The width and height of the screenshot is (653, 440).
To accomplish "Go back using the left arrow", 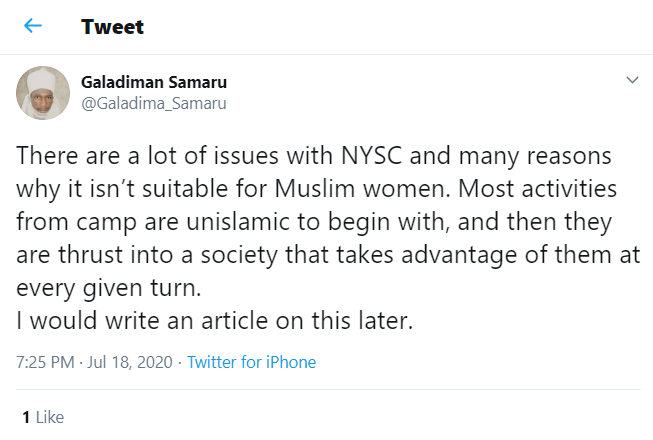I will click(x=33, y=27).
